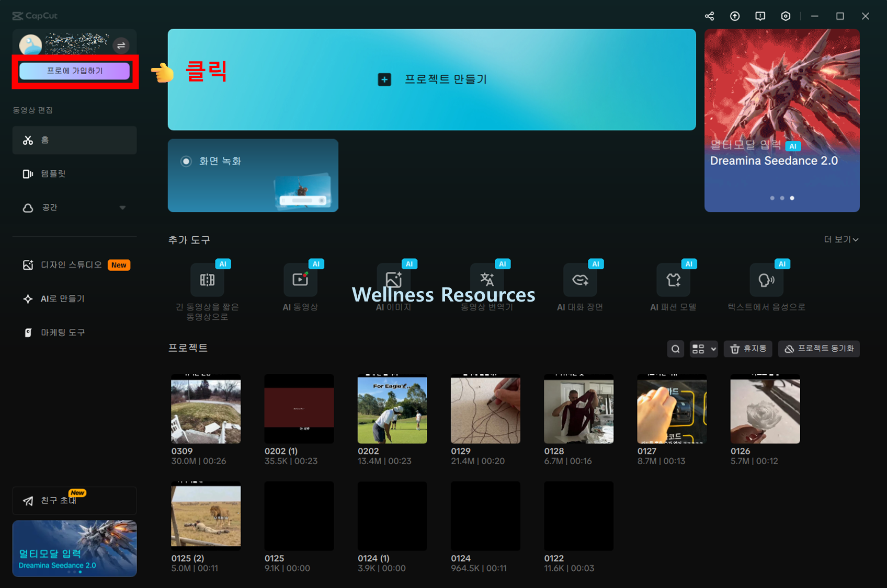The image size is (887, 588).
Task: Open the grid view layout dropdown
Action: (x=703, y=349)
